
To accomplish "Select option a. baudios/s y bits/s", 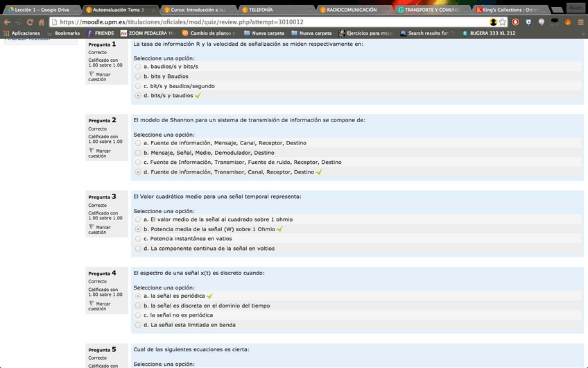I will click(138, 67).
